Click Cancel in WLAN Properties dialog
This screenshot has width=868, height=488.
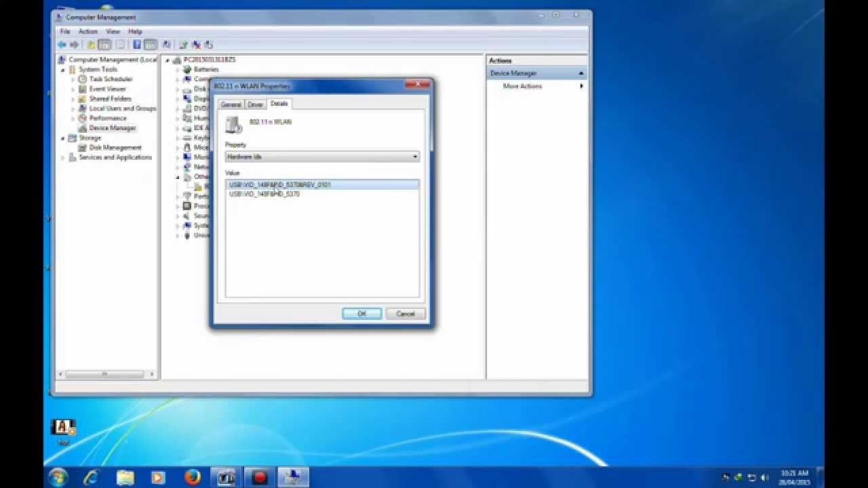pos(405,314)
